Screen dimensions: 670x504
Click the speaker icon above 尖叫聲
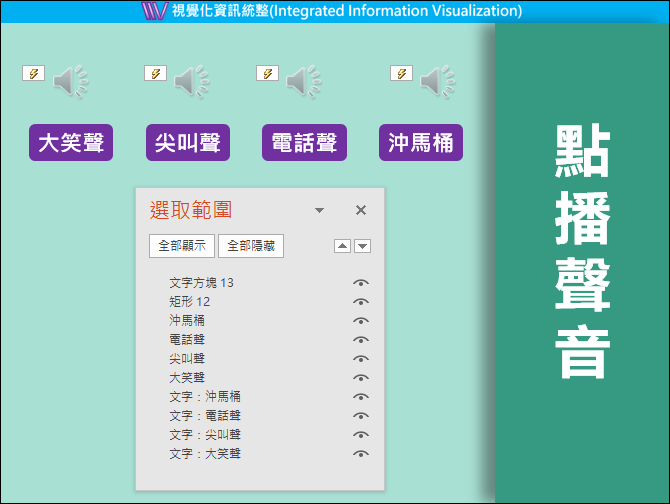tap(192, 81)
